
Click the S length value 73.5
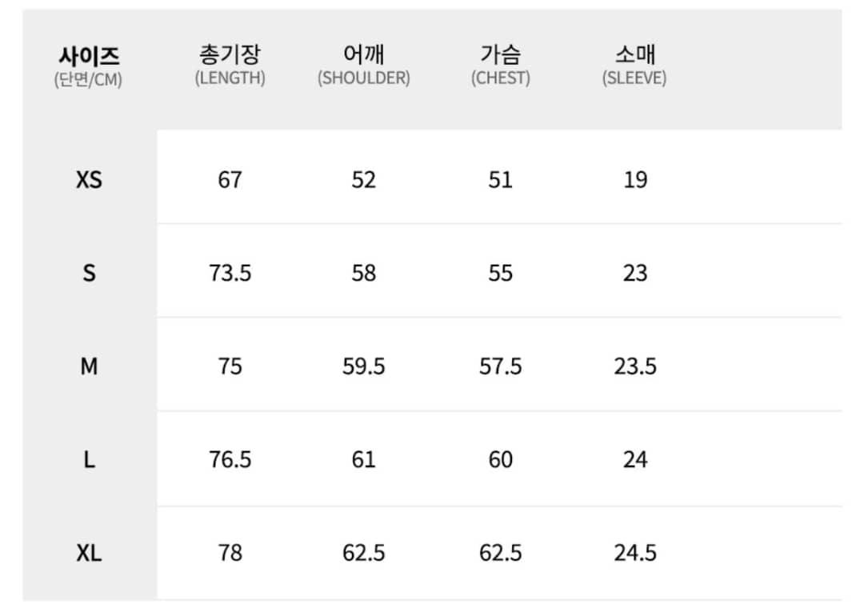tap(230, 273)
